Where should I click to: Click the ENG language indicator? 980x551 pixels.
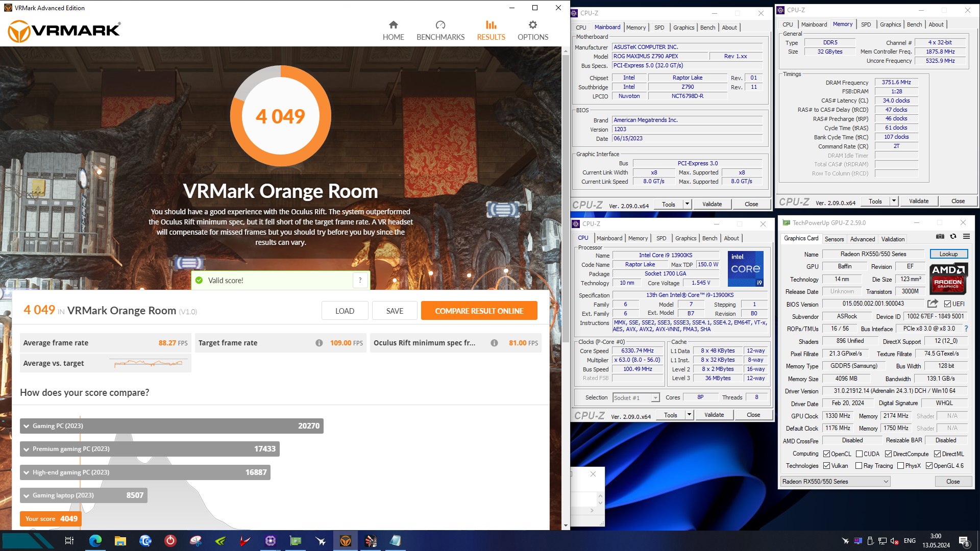[x=910, y=541]
